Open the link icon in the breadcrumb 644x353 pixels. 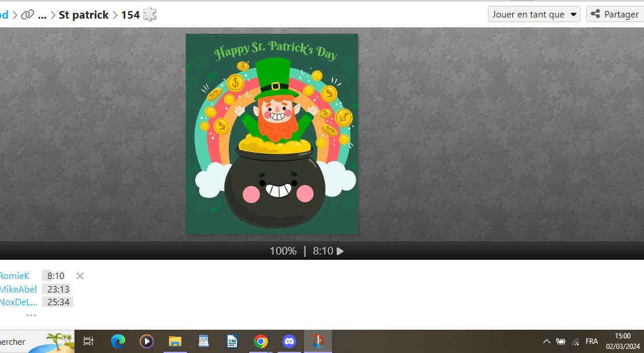(x=27, y=15)
